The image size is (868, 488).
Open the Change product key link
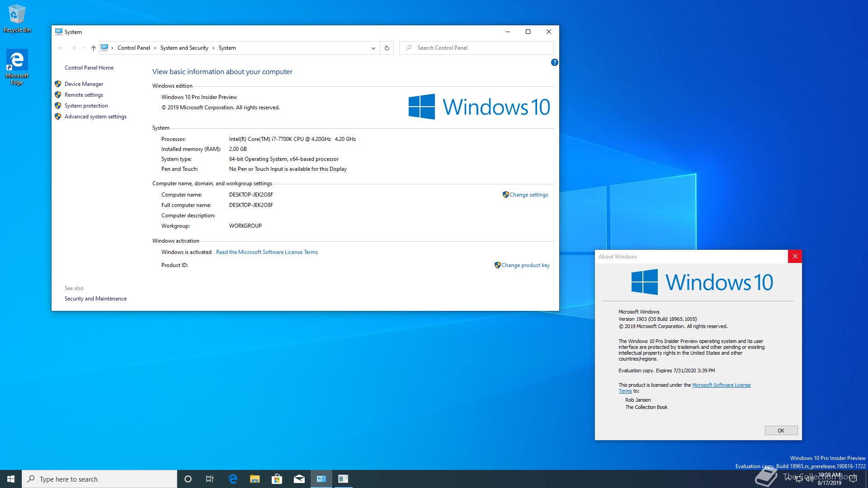point(525,265)
